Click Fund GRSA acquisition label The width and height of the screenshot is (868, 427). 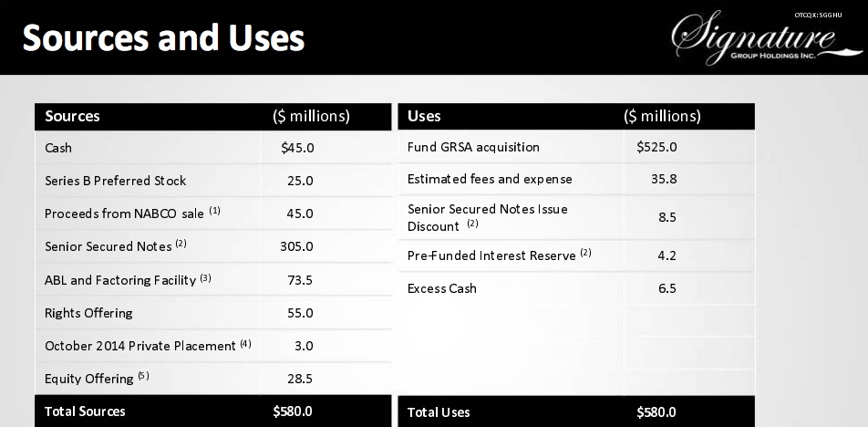coord(473,147)
